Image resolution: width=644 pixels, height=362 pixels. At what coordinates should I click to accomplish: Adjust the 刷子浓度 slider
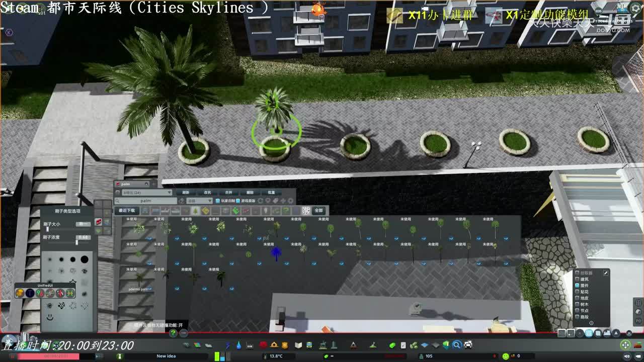tap(76, 242)
